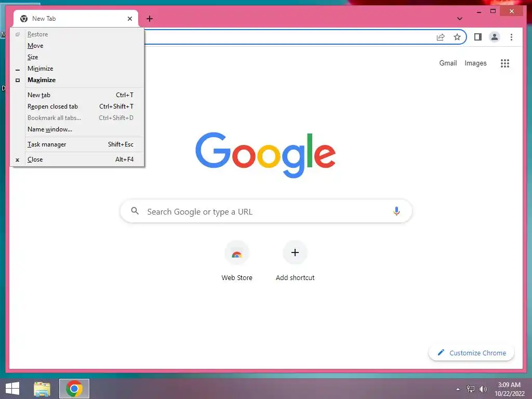Click Customize Chrome button

pyautogui.click(x=471, y=353)
